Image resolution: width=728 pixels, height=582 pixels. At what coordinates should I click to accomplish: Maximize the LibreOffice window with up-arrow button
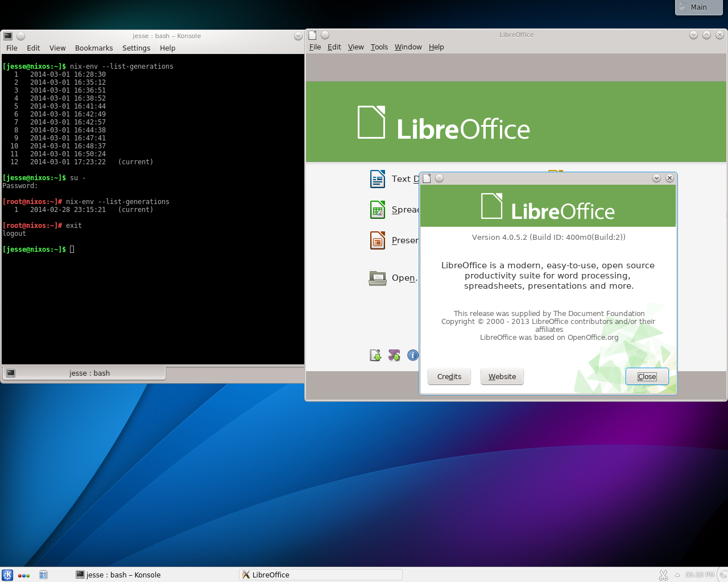point(706,35)
